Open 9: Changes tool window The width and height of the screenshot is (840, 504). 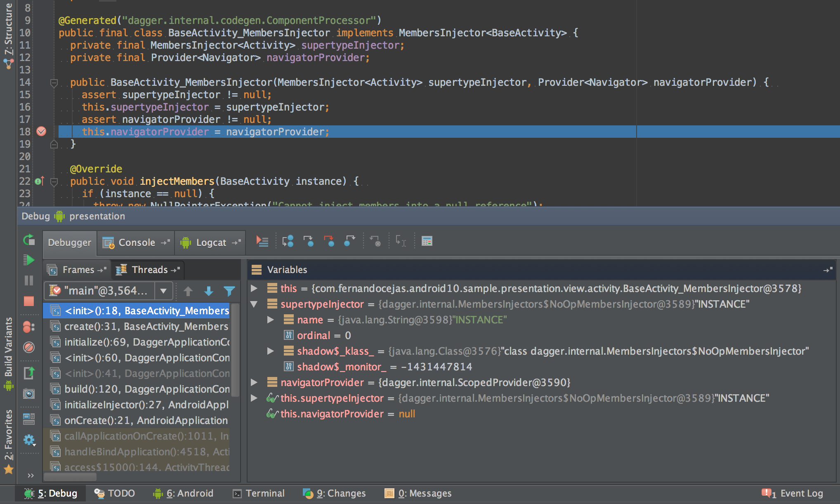tap(334, 493)
